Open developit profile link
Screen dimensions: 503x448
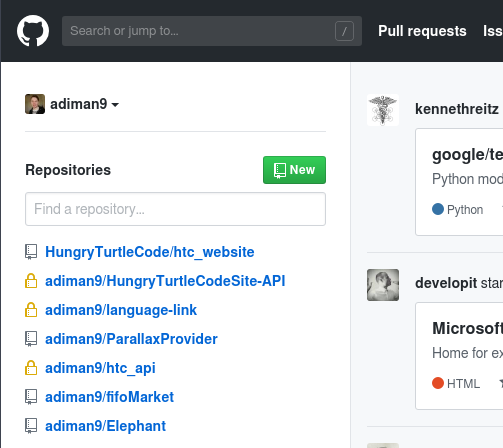[x=446, y=283]
